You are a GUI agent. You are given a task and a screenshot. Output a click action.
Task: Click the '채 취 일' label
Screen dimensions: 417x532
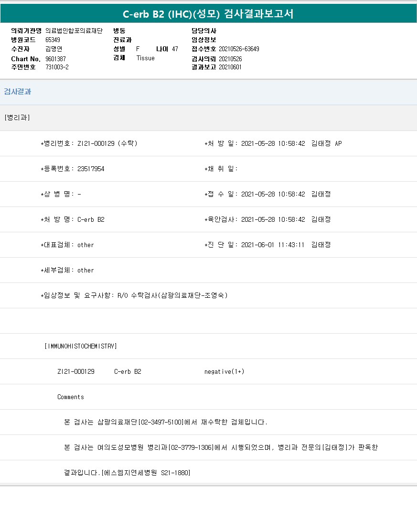coord(221,169)
